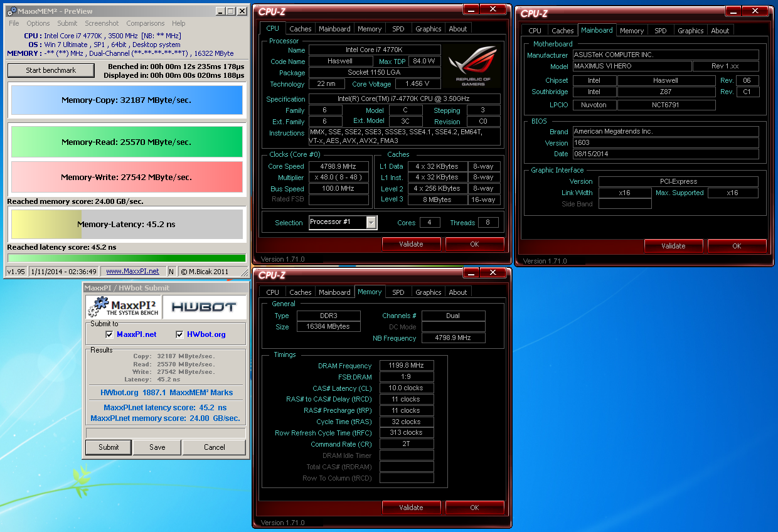
Task: Click the empty status bar in HWbot Submit
Action: click(166, 433)
